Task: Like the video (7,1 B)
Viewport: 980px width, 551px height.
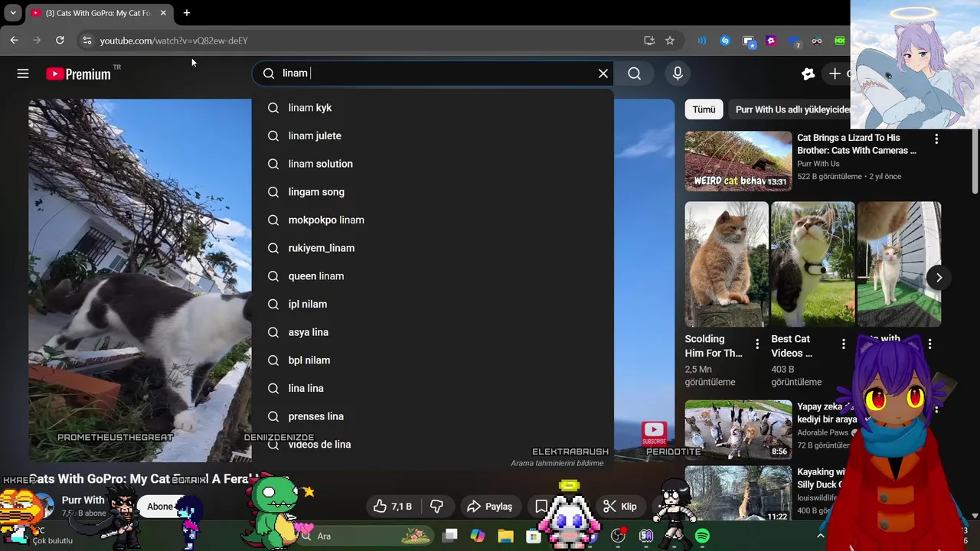Action: 393,507
